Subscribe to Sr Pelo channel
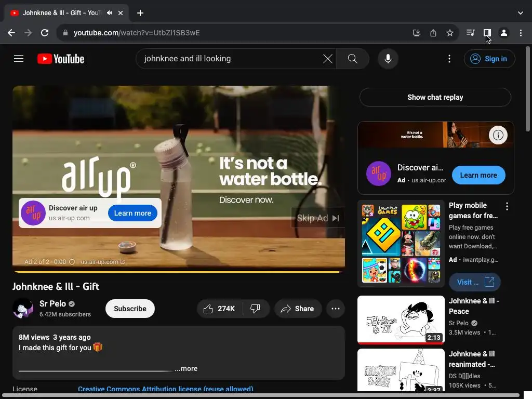The width and height of the screenshot is (532, 399). (130, 309)
